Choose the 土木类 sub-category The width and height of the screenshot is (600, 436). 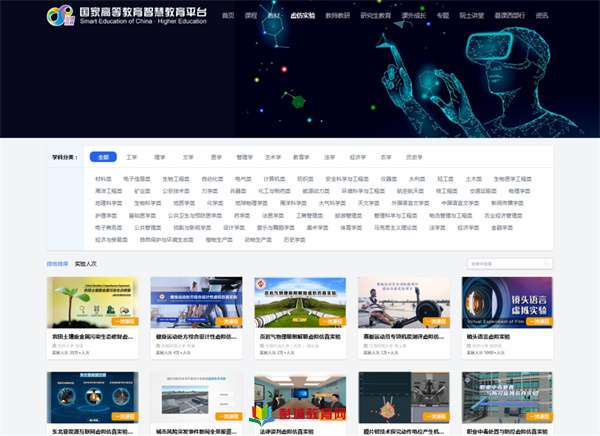(474, 179)
